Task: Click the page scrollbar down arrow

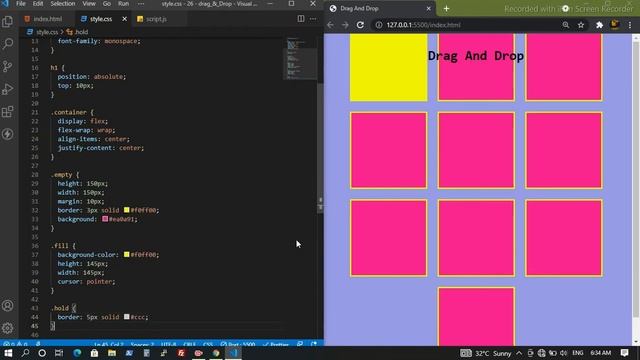Action: 636,342
